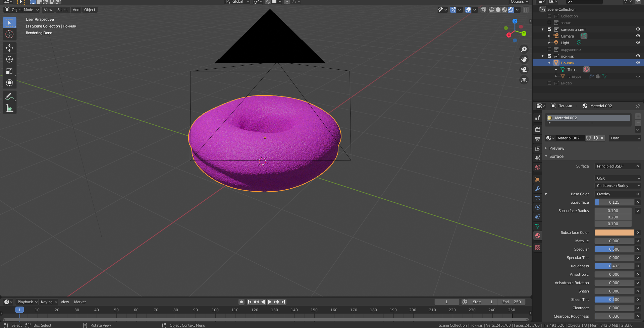Uncheck the камера и свет collection

(549, 29)
